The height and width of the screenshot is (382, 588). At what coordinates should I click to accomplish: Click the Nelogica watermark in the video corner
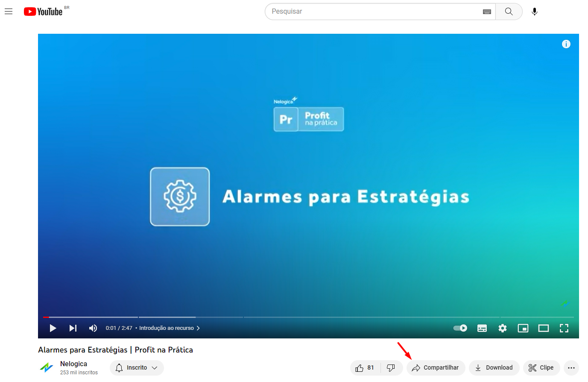(x=565, y=304)
